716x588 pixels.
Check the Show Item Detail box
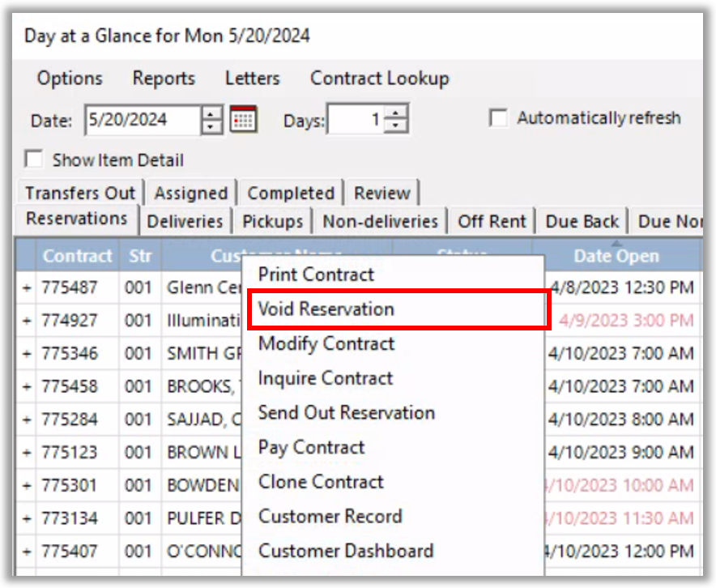34,160
